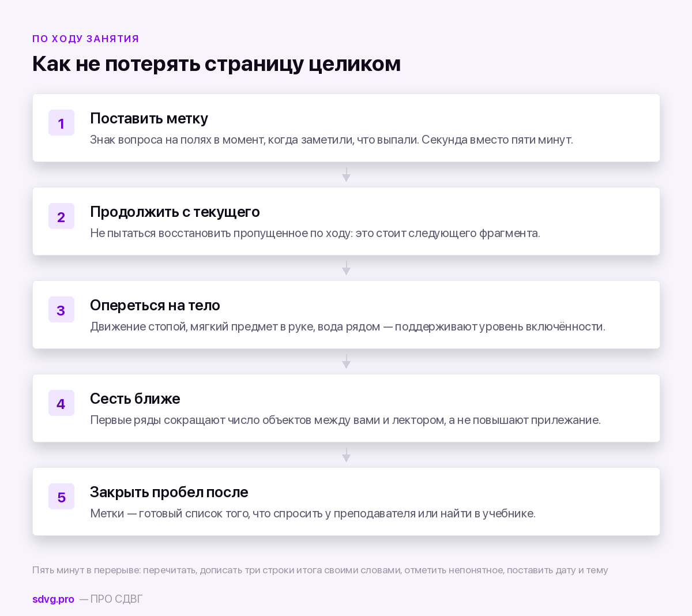
Task: Click description starting 'Движение стопой'
Action: click(348, 326)
